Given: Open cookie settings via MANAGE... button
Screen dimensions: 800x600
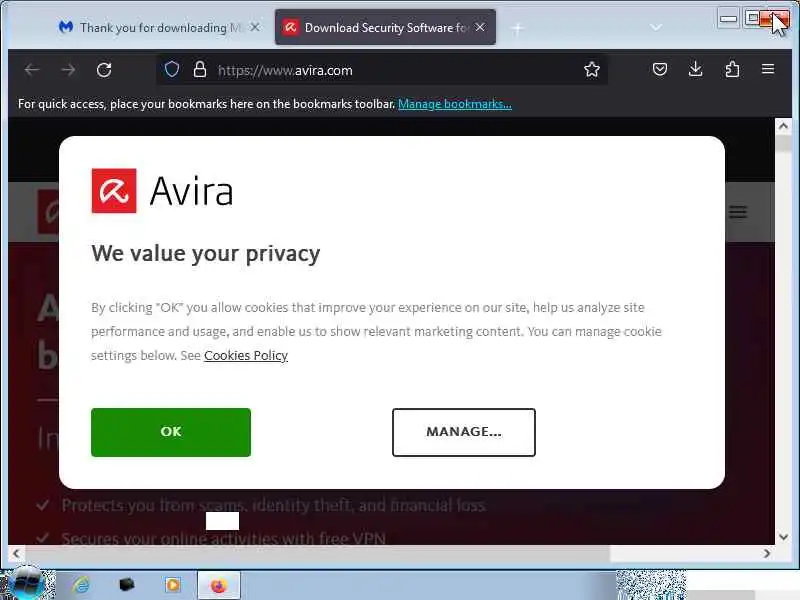Looking at the screenshot, I should pyautogui.click(x=464, y=432).
